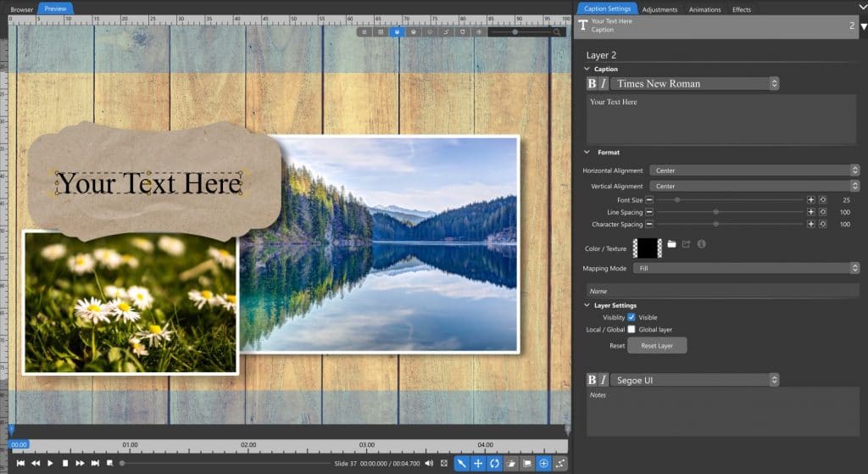868x474 pixels.
Task: Toggle bold for the Times New Roman caption
Action: (592, 84)
